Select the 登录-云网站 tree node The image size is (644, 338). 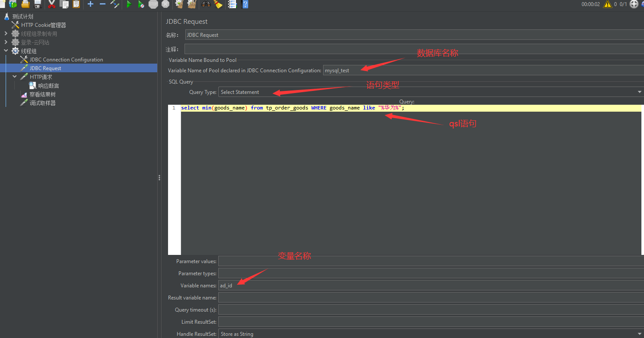pos(35,42)
